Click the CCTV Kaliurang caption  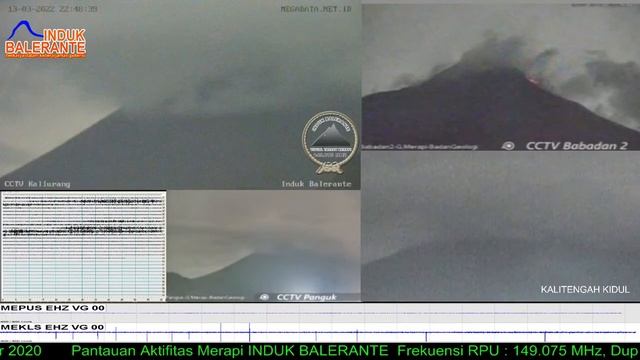[x=37, y=184]
